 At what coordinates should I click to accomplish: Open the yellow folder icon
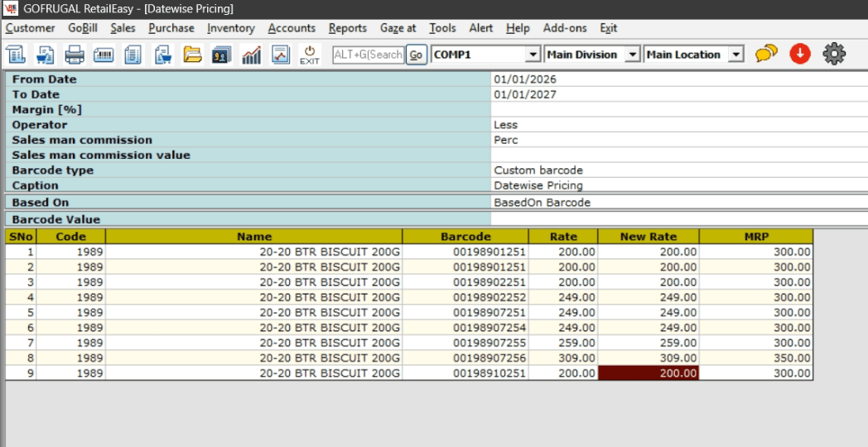pos(192,55)
